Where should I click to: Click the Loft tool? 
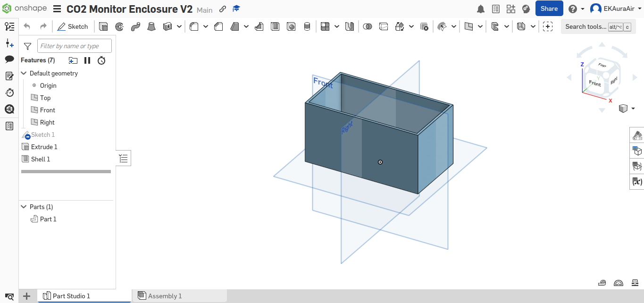[x=151, y=26]
